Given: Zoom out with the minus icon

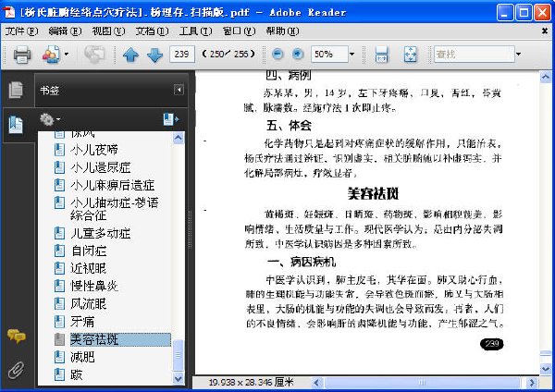Looking at the screenshot, I should pyautogui.click(x=277, y=55).
